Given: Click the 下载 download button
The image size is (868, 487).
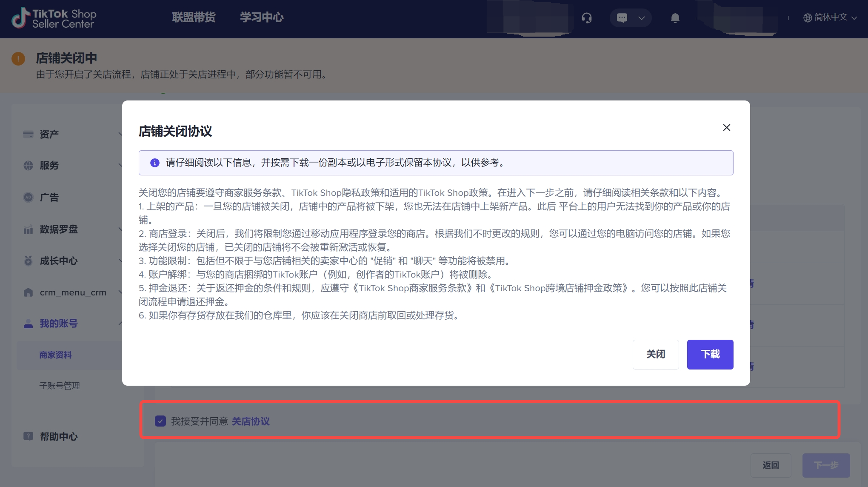Looking at the screenshot, I should tap(710, 354).
